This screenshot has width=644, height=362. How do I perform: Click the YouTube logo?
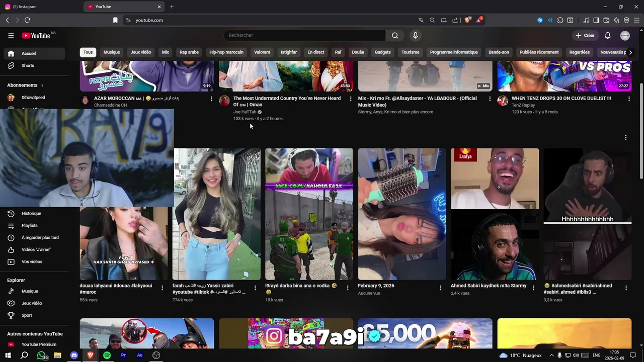pos(36,36)
